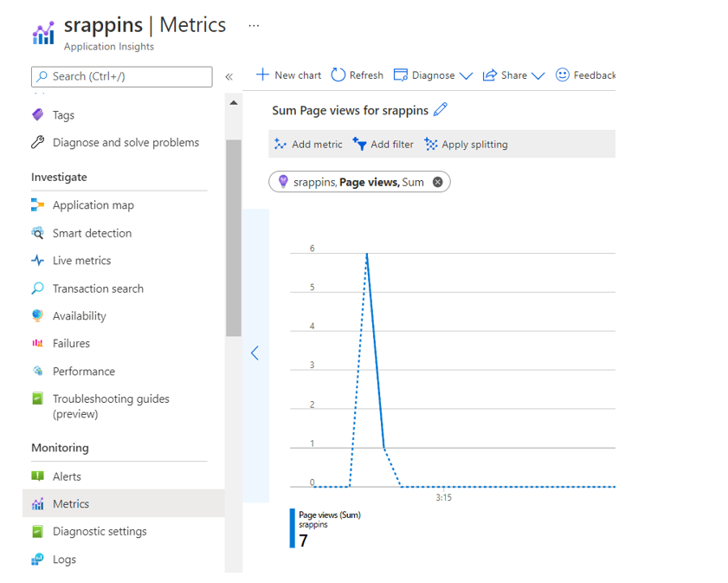728x583 pixels.
Task: Click the Apply splitting icon
Action: point(431,144)
